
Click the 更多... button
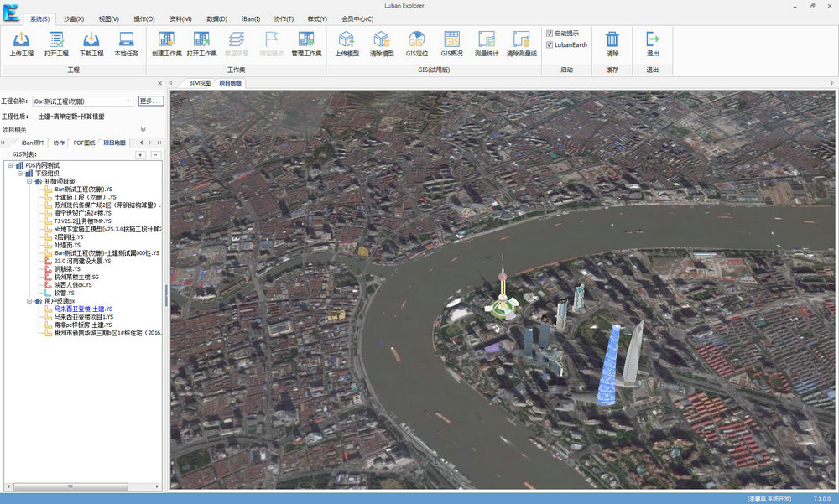[150, 101]
